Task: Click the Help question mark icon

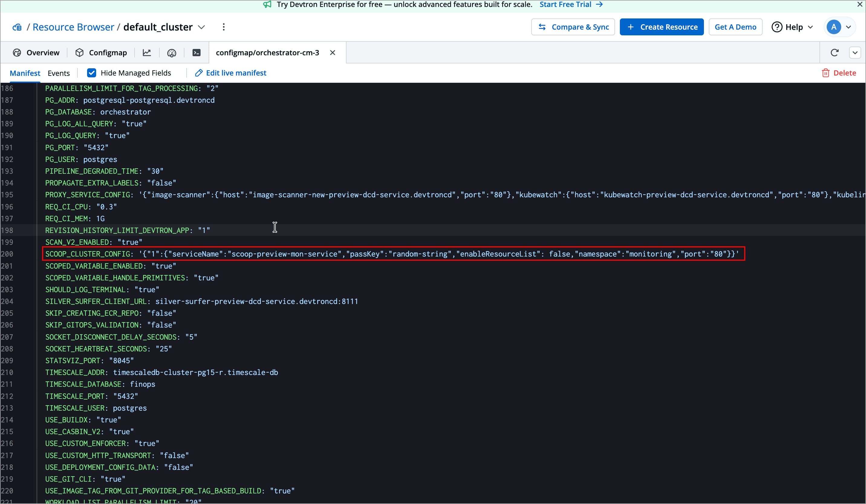Action: click(x=777, y=27)
